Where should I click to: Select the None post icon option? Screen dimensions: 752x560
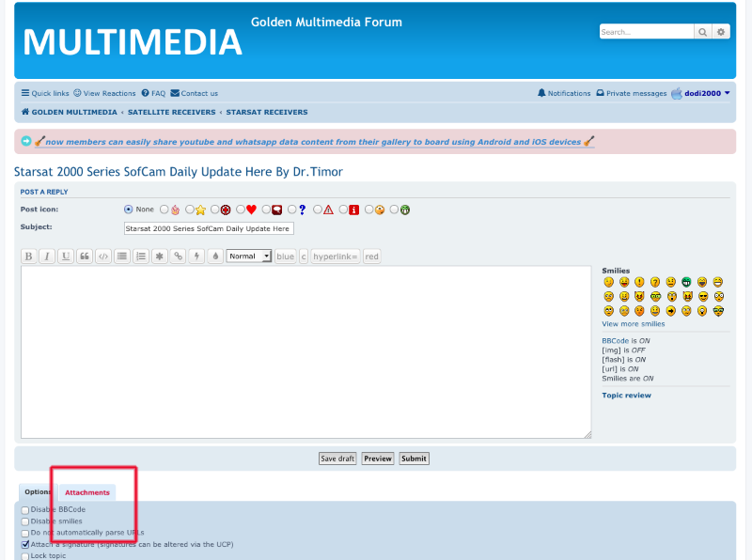point(128,210)
